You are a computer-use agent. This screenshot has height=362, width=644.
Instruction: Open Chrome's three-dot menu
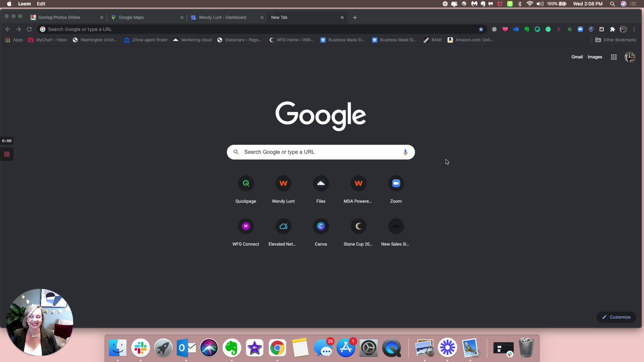click(634, 29)
